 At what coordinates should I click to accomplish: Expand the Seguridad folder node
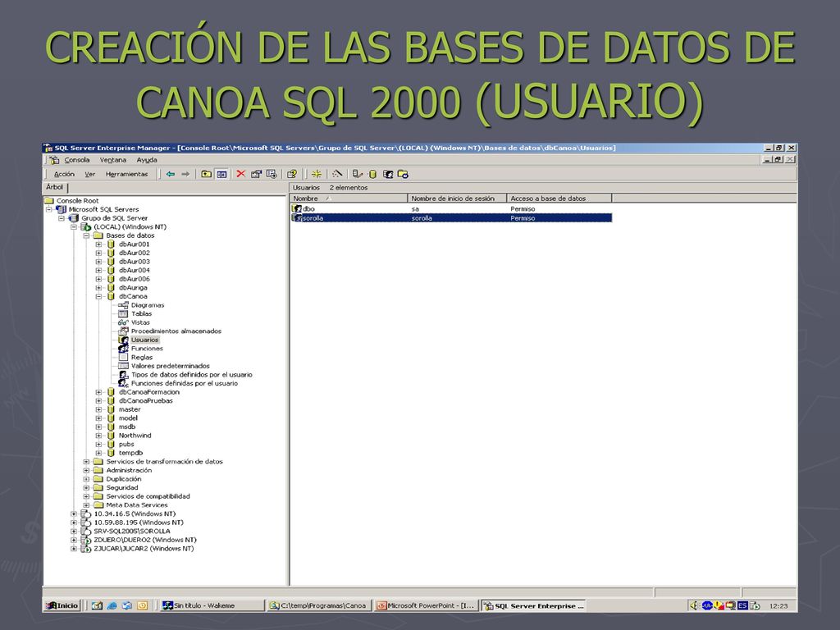tap(86, 487)
